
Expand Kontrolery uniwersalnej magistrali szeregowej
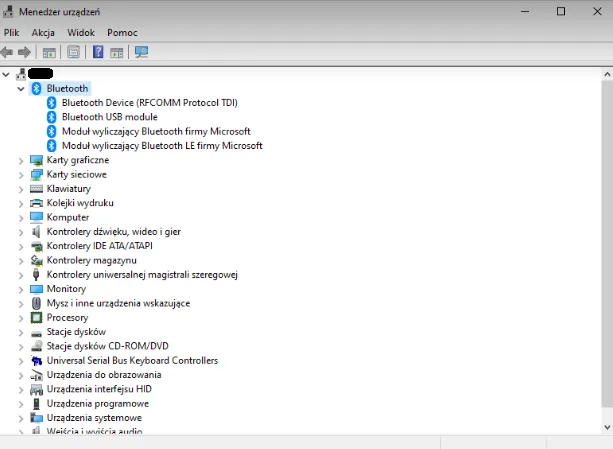[21, 274]
